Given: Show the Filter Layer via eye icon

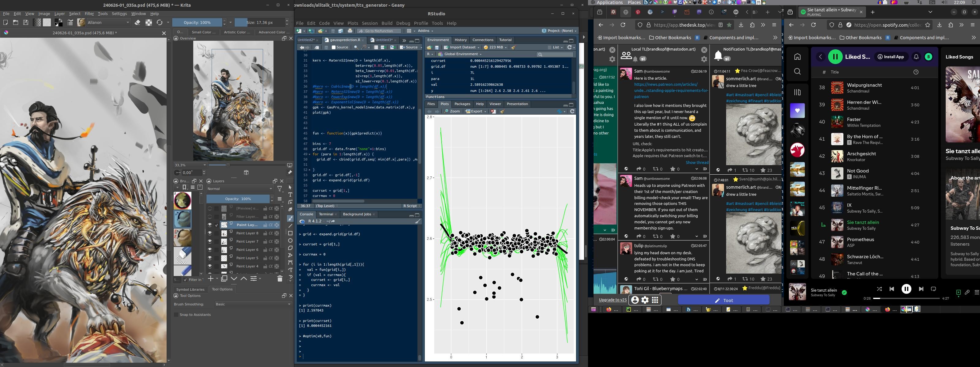Looking at the screenshot, I should [x=209, y=217].
